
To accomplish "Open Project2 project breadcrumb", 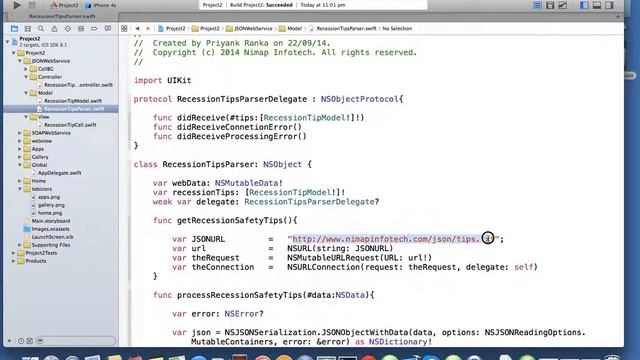I will pos(172,29).
